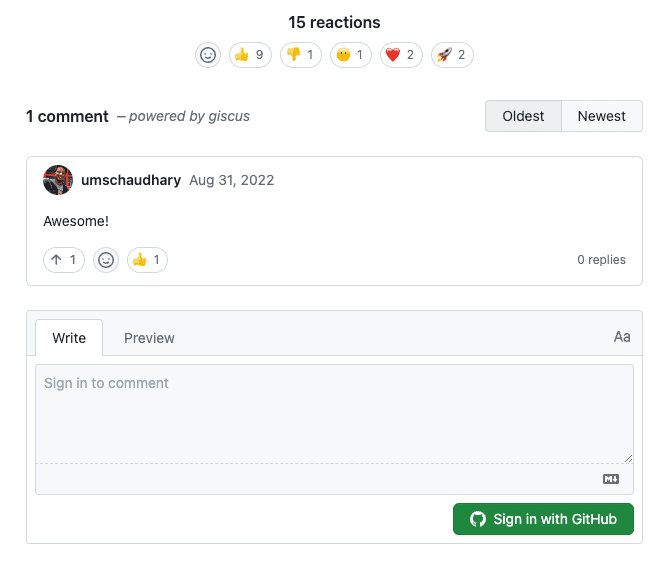Image resolution: width=671 pixels, height=563 pixels.
Task: Click the comment's thumbs up reaction
Action: tap(147, 260)
